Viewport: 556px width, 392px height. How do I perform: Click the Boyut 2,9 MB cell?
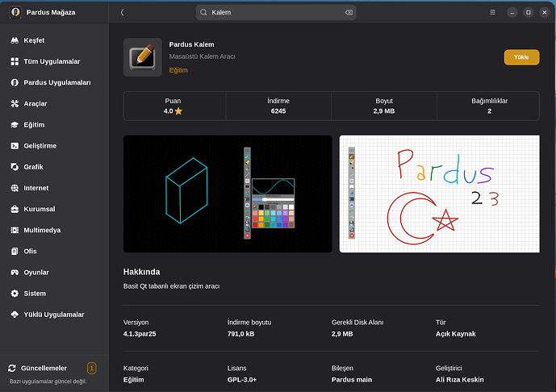click(384, 106)
